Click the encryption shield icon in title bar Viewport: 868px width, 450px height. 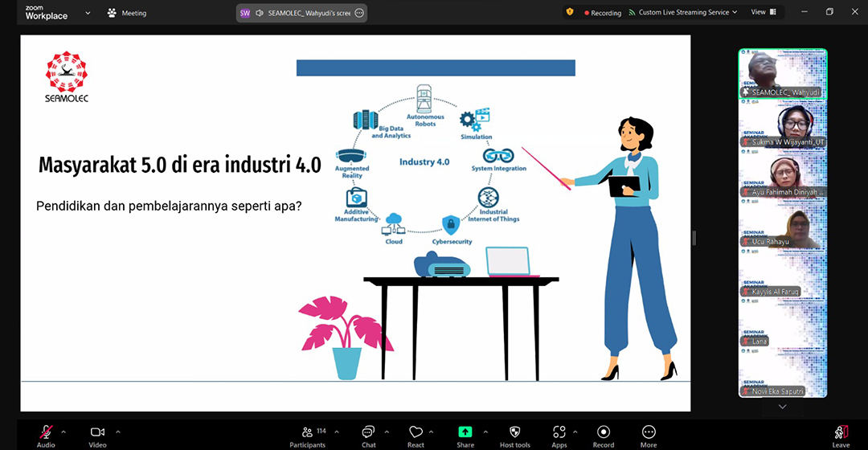(x=570, y=12)
